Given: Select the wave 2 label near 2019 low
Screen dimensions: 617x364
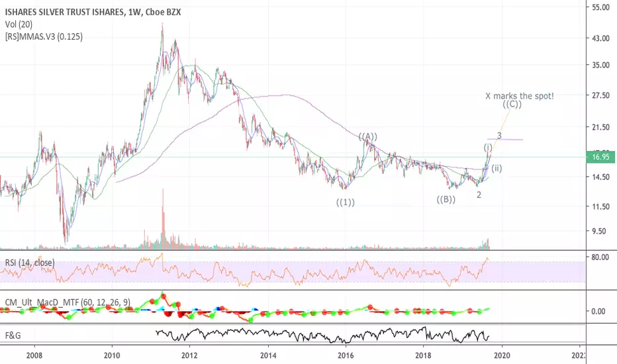Looking at the screenshot, I should tap(479, 195).
